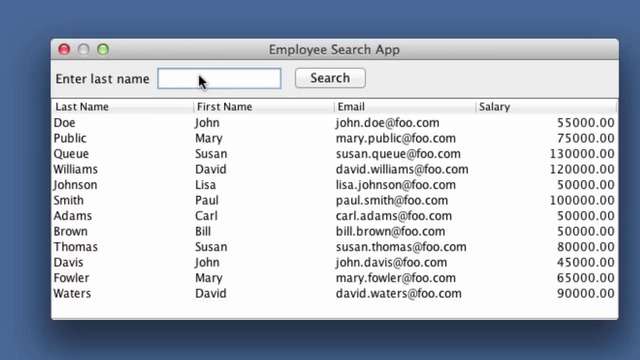640x360 pixels.
Task: Click 'Susan' in the Thomas row
Action: [211, 247]
